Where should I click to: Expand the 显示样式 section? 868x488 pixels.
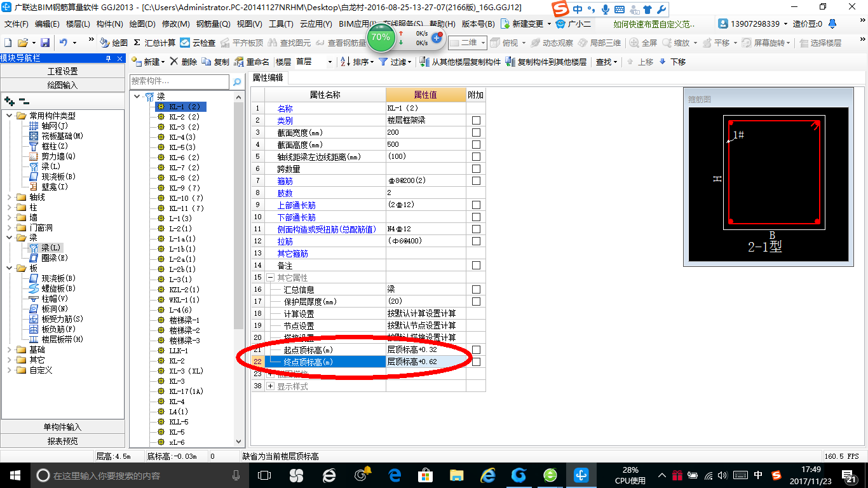pos(271,386)
